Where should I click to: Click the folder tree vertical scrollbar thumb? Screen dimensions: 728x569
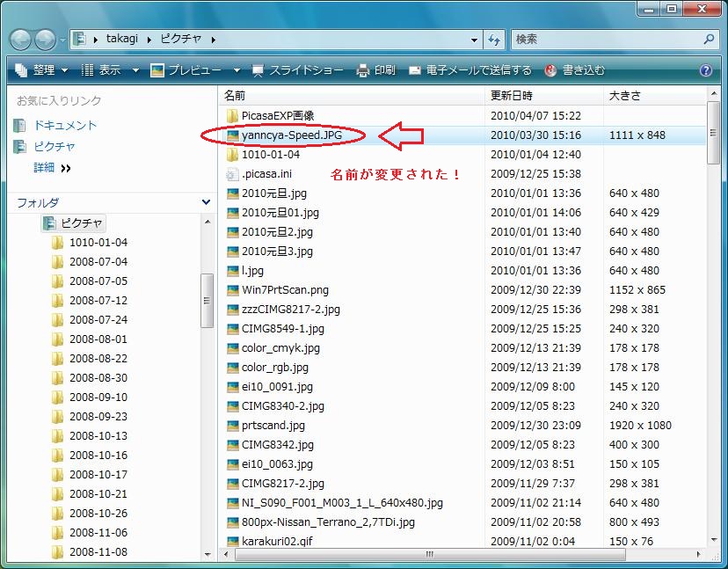(x=207, y=301)
